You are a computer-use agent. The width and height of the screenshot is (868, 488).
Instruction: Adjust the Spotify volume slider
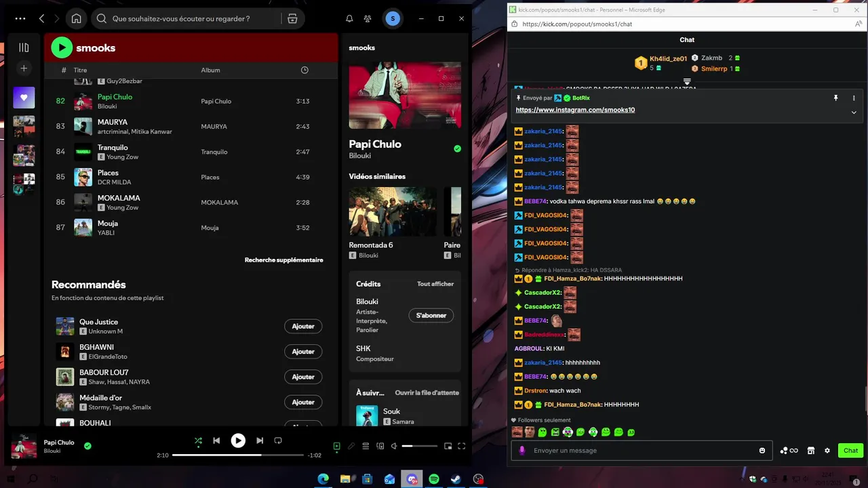(420, 446)
